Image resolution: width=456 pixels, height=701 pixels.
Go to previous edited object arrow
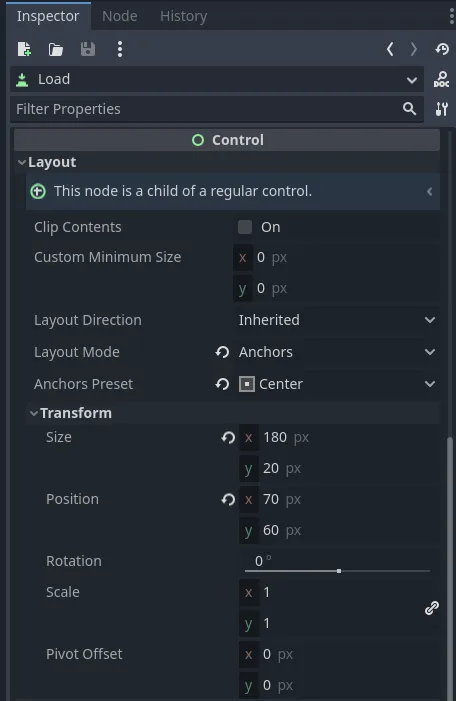pyautogui.click(x=390, y=49)
